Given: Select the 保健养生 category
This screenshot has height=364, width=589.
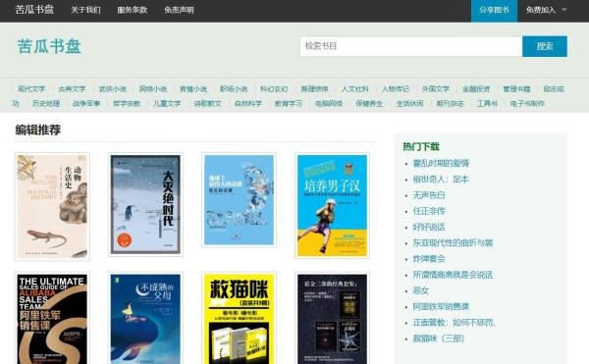Looking at the screenshot, I should pyautogui.click(x=369, y=103).
